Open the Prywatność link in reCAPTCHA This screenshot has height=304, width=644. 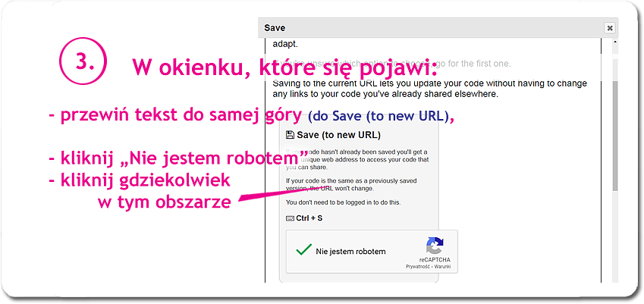coord(418,267)
